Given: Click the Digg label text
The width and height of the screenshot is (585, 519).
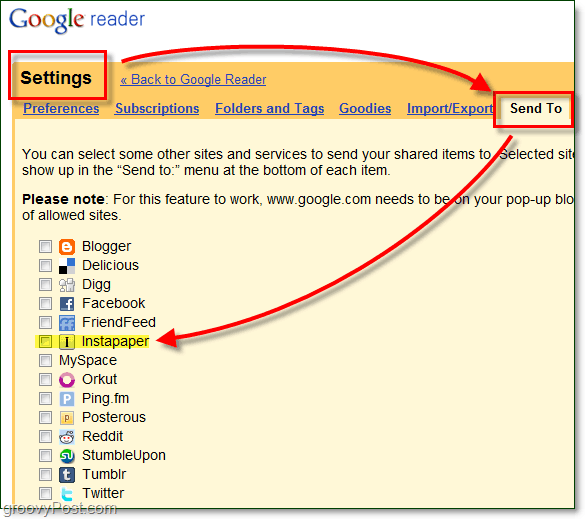Looking at the screenshot, I should 97,285.
